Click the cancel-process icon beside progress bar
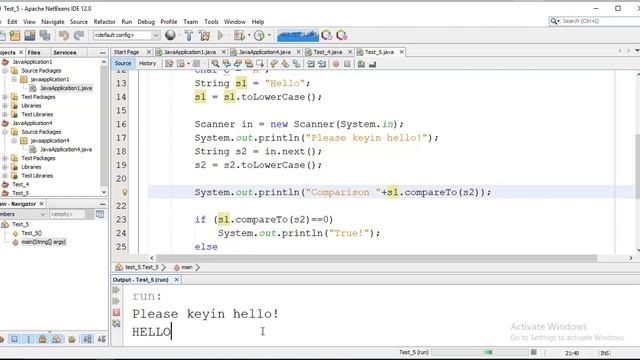Screen dimensions: 640x360 click(533, 352)
